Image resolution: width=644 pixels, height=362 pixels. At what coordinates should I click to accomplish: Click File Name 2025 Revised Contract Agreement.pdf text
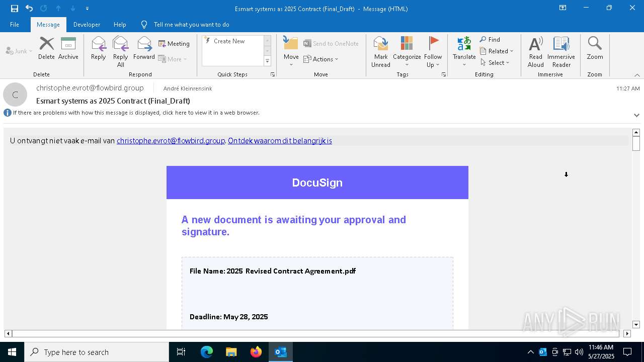[x=273, y=271]
